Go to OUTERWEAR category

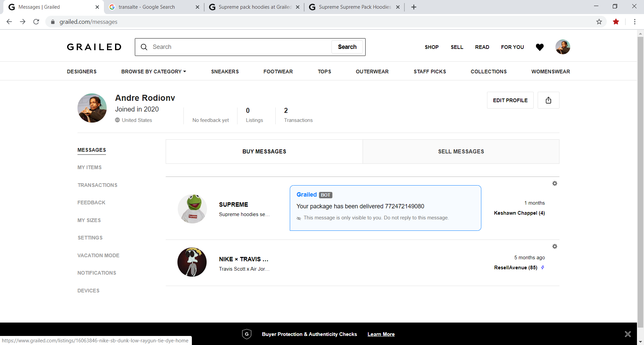point(372,72)
